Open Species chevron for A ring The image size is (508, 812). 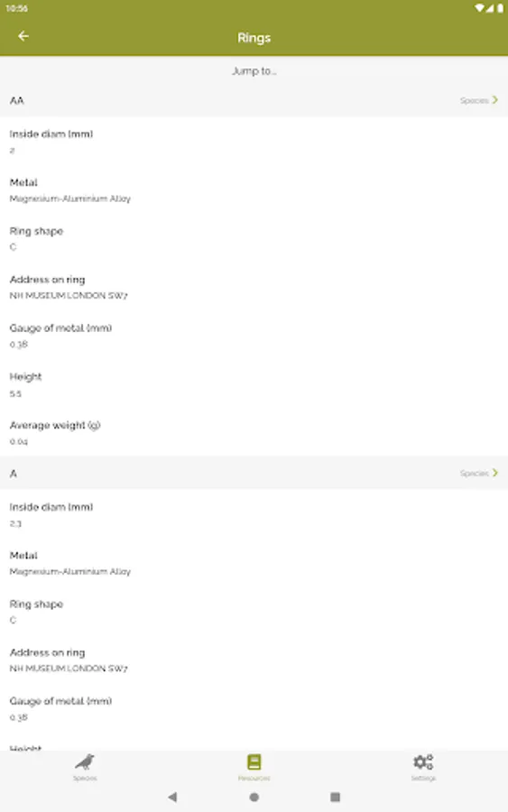point(495,473)
